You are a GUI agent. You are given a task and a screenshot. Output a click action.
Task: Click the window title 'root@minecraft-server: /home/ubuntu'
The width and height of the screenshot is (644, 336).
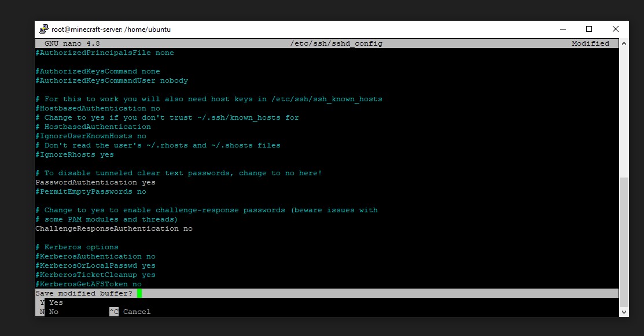[111, 29]
